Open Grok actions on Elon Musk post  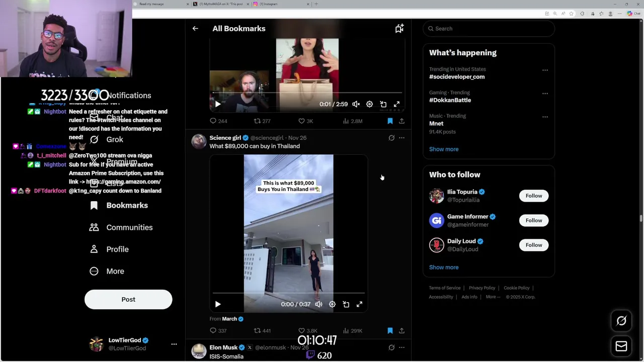tap(391, 347)
